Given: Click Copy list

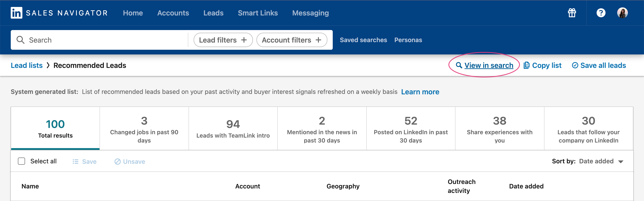Looking at the screenshot, I should click(x=542, y=65).
